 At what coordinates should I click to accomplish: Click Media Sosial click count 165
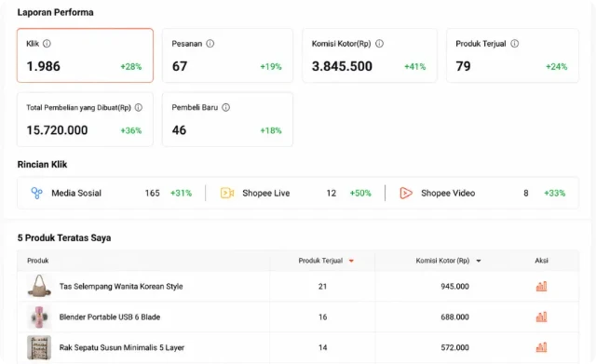point(152,193)
